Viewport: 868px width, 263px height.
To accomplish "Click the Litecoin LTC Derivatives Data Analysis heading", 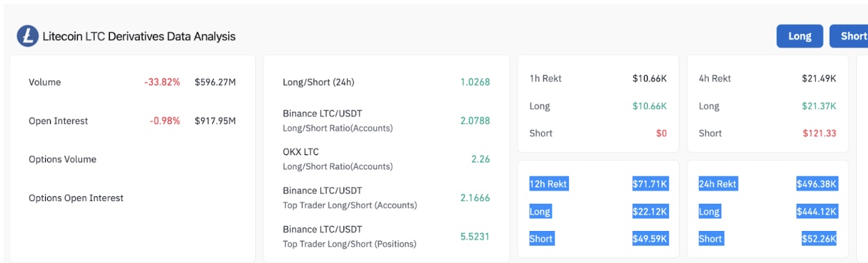I will (x=139, y=36).
